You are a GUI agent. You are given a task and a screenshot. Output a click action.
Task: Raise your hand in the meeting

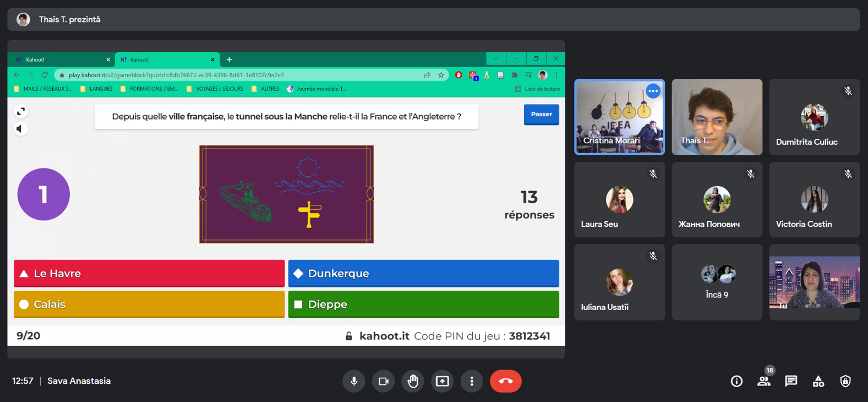point(413,381)
